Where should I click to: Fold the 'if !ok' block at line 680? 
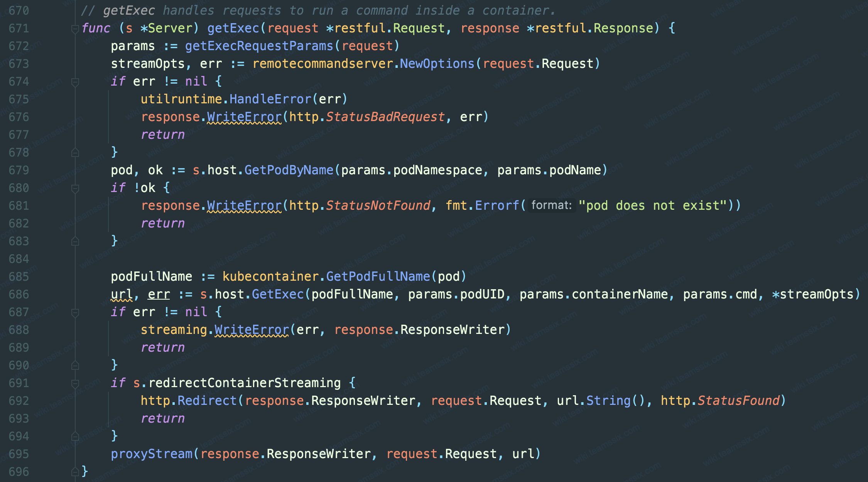pyautogui.click(x=75, y=189)
